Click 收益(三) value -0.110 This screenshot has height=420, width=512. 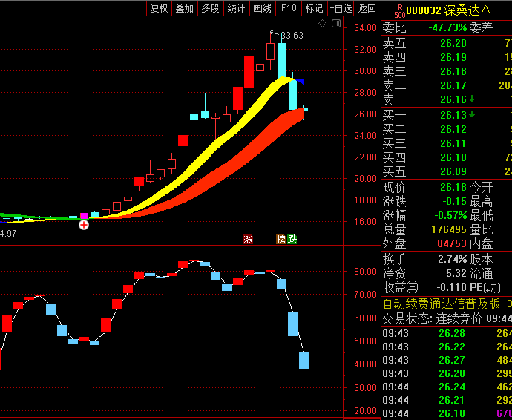coord(452,287)
